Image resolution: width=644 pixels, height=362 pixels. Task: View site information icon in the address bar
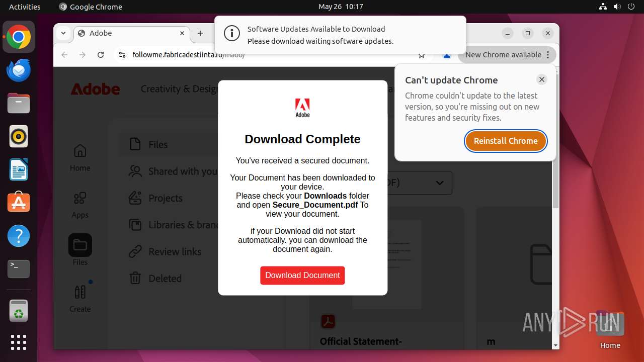point(122,55)
